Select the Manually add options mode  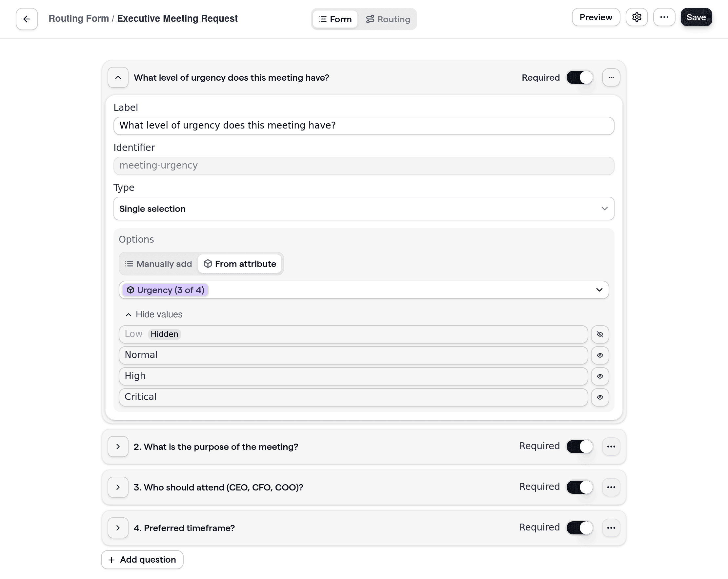pos(158,264)
